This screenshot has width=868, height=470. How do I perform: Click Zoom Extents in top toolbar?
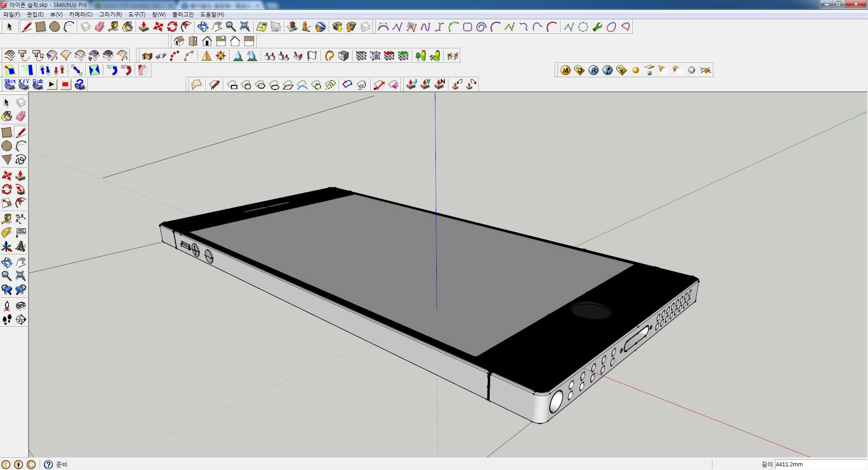point(245,27)
